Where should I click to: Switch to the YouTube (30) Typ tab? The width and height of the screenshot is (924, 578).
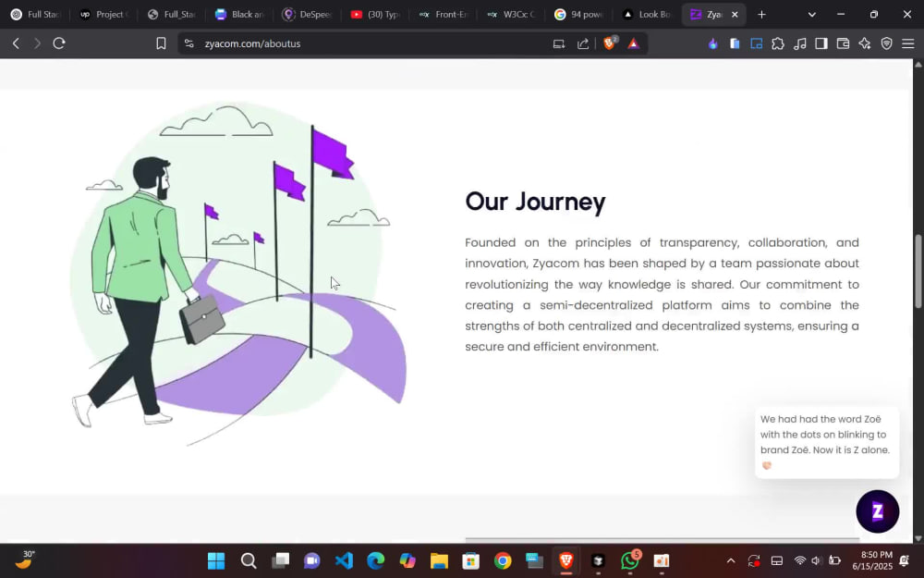click(375, 14)
